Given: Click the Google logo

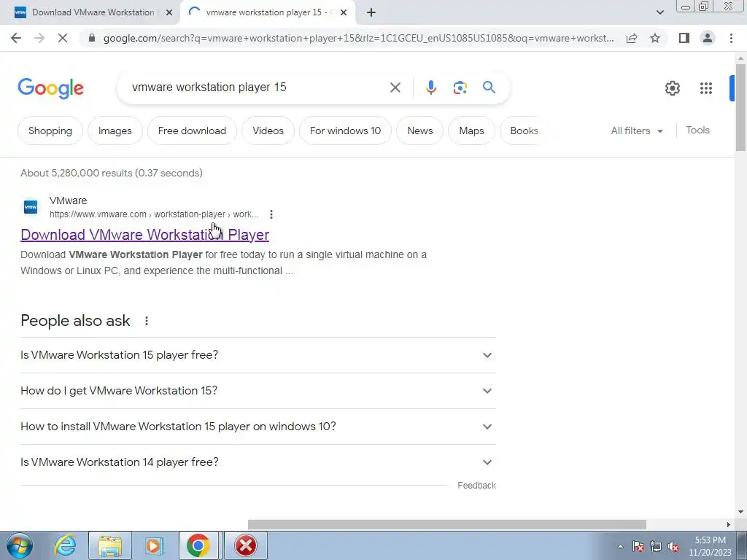Looking at the screenshot, I should [50, 88].
